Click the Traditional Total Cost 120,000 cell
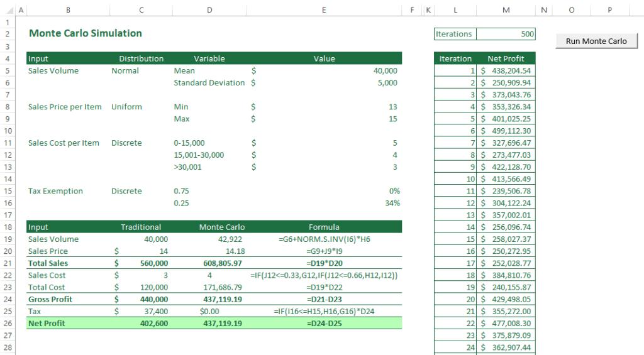Image resolution: width=644 pixels, height=355 pixels. click(x=142, y=287)
